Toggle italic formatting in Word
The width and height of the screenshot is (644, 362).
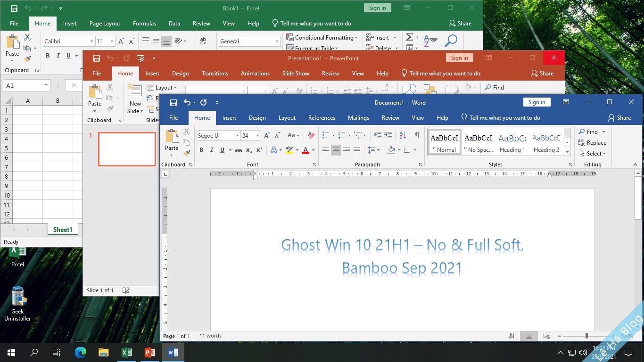pos(211,150)
